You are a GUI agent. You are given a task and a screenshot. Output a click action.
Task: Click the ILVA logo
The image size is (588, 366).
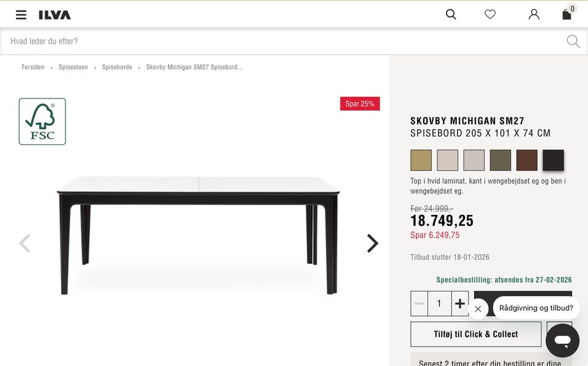pyautogui.click(x=55, y=15)
